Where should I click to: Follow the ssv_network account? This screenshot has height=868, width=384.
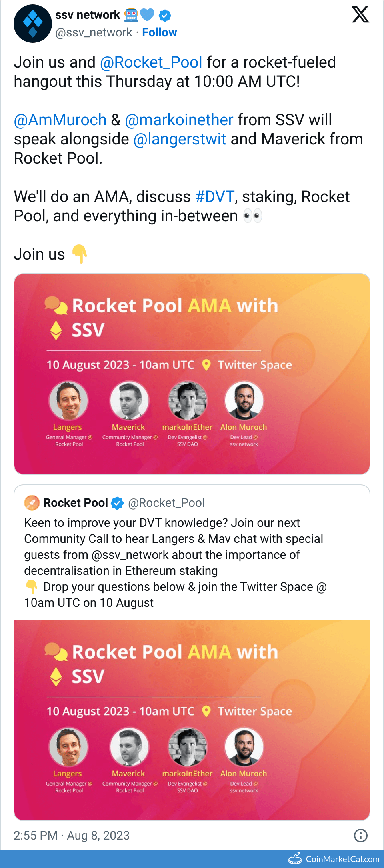(x=159, y=32)
